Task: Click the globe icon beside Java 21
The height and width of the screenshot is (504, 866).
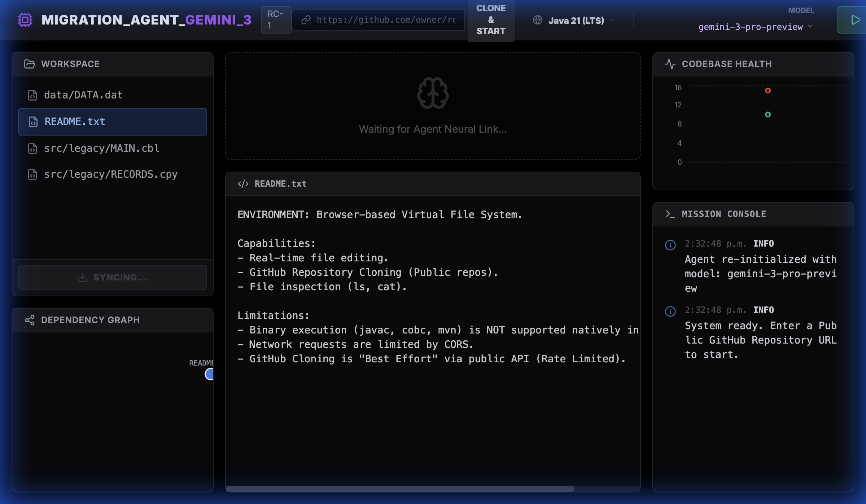Action: tap(537, 20)
